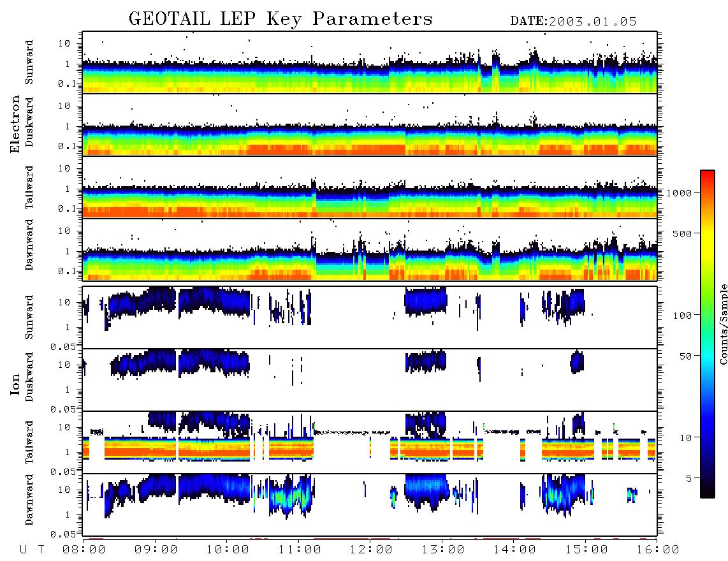Image resolution: width=728 pixels, height=561 pixels.
Task: Click the 'Electron' group axis label
Action: tap(15, 124)
